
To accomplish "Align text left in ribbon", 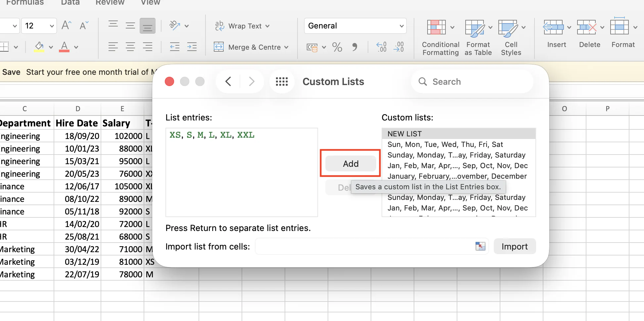I will coord(113,47).
